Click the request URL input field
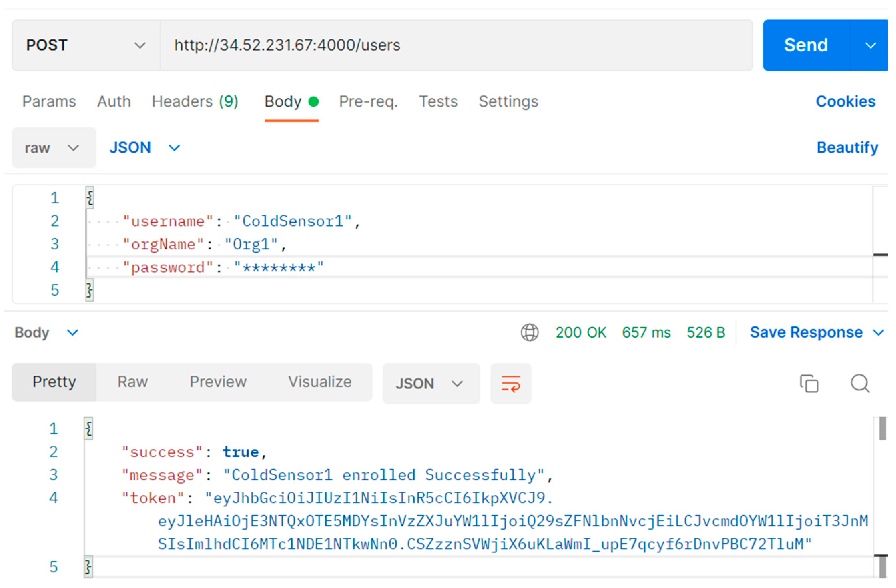Viewport: 896px width, 588px height. [456, 45]
